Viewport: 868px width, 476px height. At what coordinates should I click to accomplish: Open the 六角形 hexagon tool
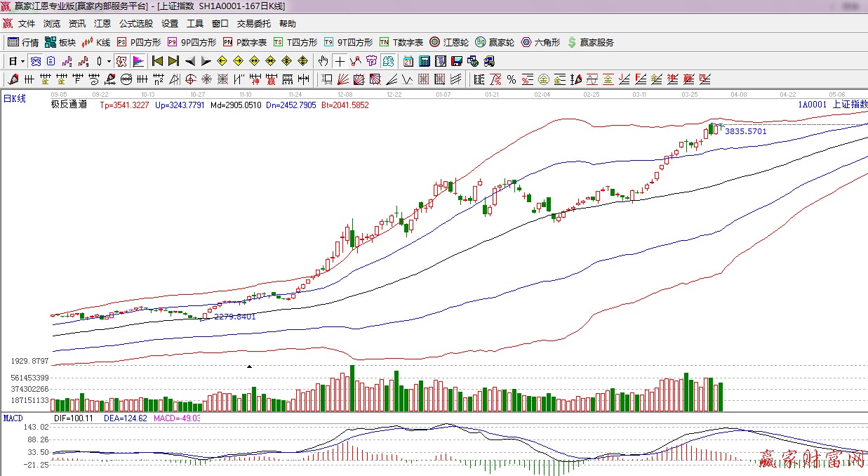(x=540, y=42)
